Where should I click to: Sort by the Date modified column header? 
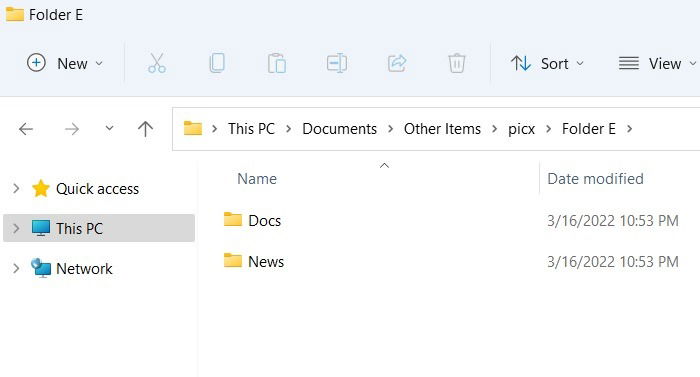click(595, 179)
